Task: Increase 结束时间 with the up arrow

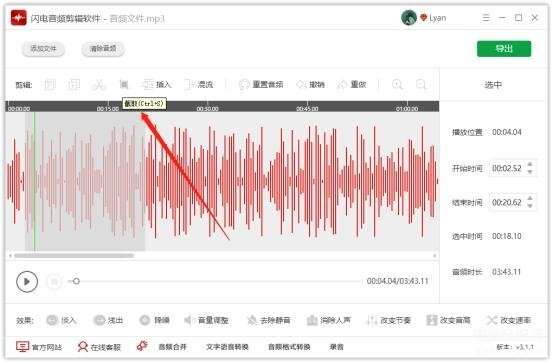Action: pyautogui.click(x=530, y=199)
